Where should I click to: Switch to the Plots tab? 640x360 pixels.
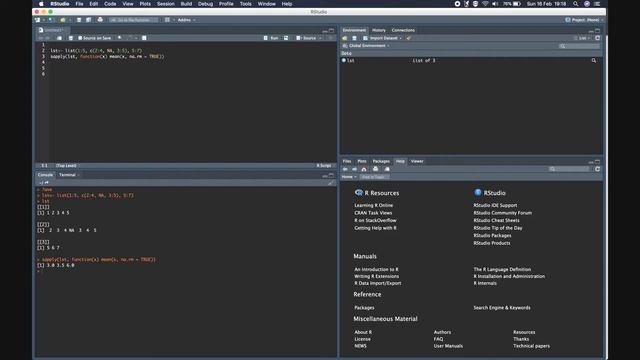(362, 161)
